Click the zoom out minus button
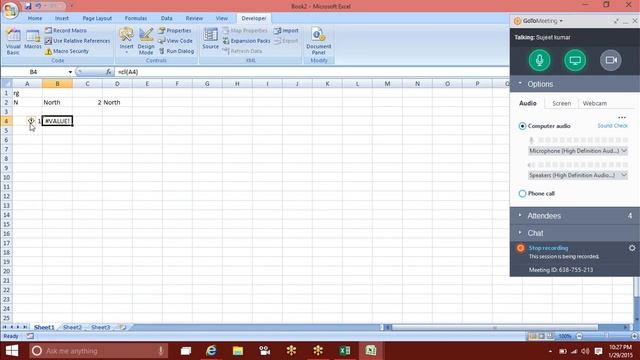This screenshot has width=640, height=360. click(x=579, y=336)
